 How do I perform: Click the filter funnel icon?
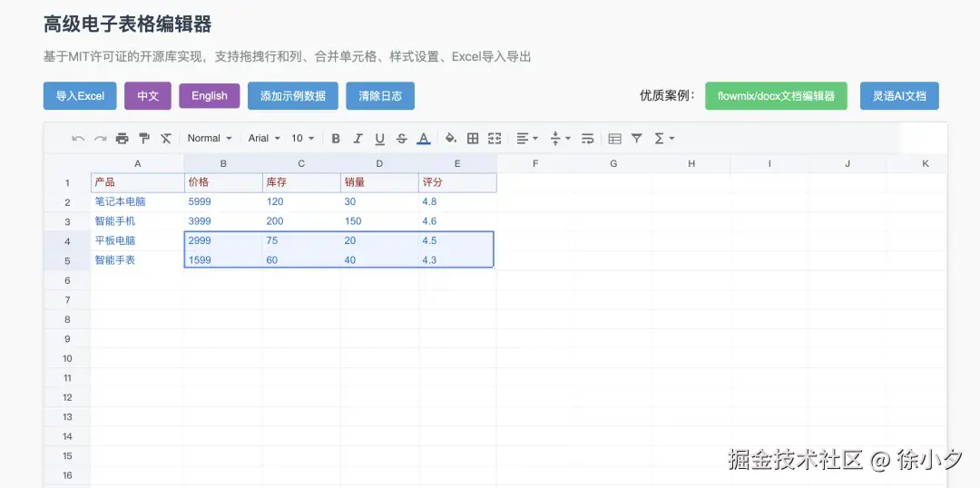(x=637, y=139)
